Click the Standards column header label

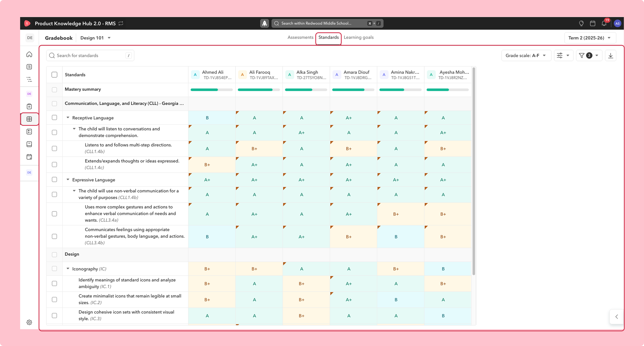pos(75,75)
